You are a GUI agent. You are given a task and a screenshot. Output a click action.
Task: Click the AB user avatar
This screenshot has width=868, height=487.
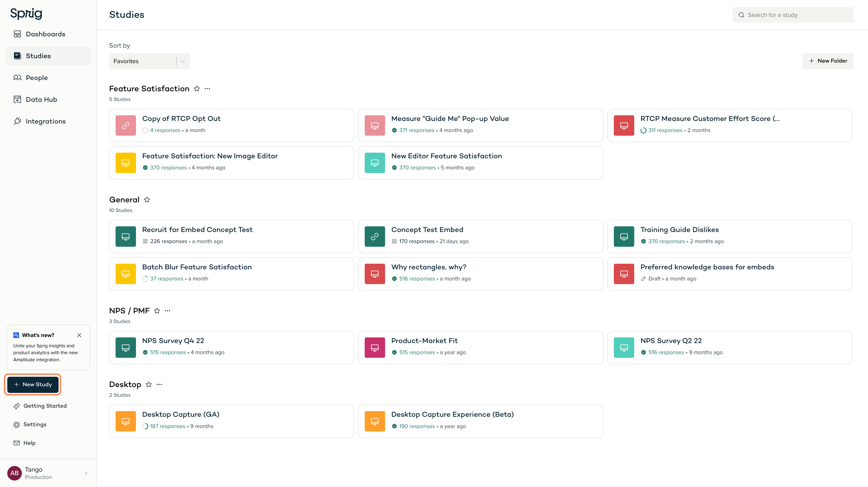(15, 473)
